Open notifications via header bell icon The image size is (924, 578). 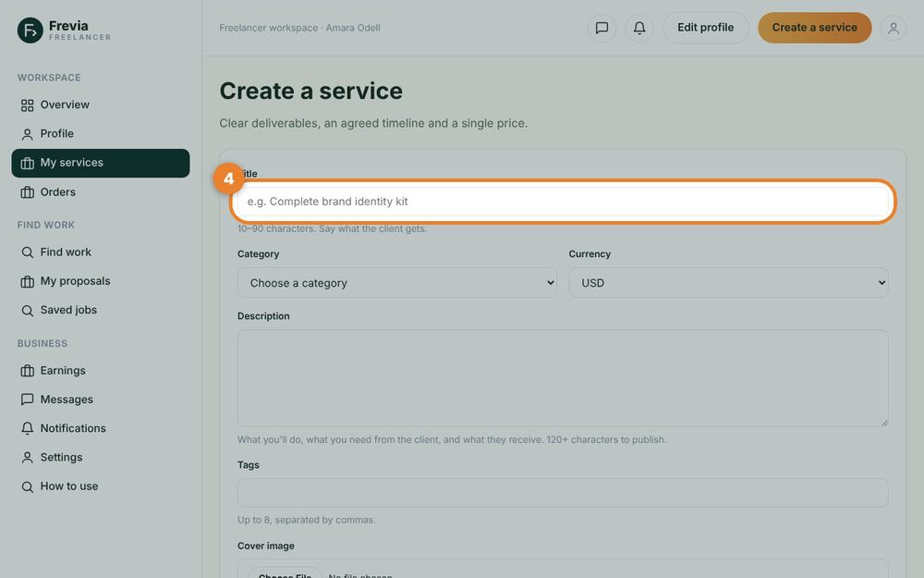coord(639,28)
